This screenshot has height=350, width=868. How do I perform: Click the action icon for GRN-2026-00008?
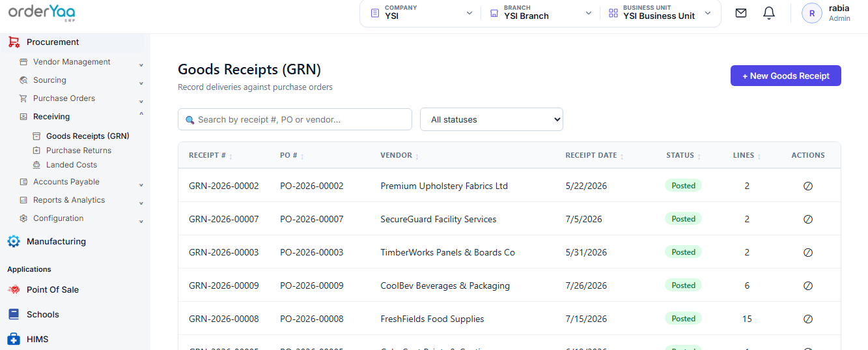[808, 319]
